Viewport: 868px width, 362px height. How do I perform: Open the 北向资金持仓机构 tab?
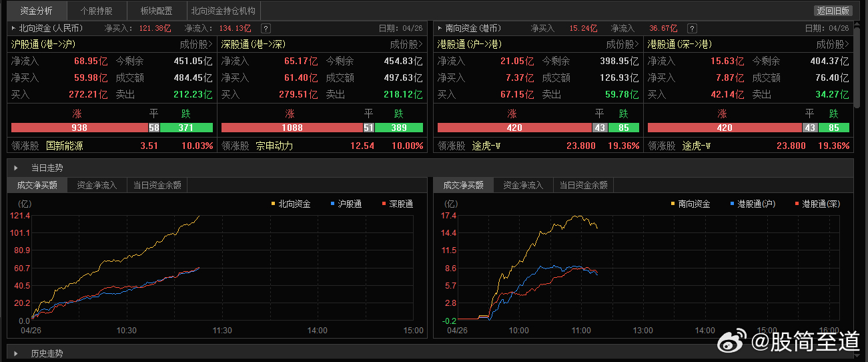223,11
